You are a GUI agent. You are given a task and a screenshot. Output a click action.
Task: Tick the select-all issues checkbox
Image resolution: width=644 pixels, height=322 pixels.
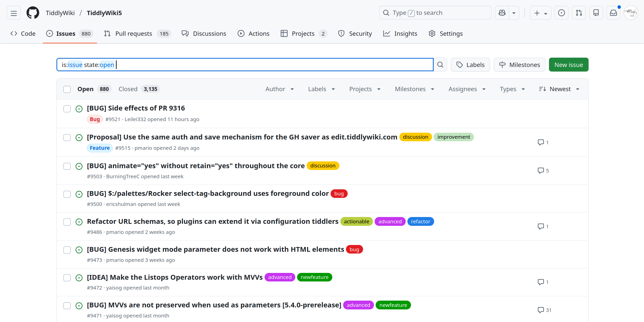67,89
